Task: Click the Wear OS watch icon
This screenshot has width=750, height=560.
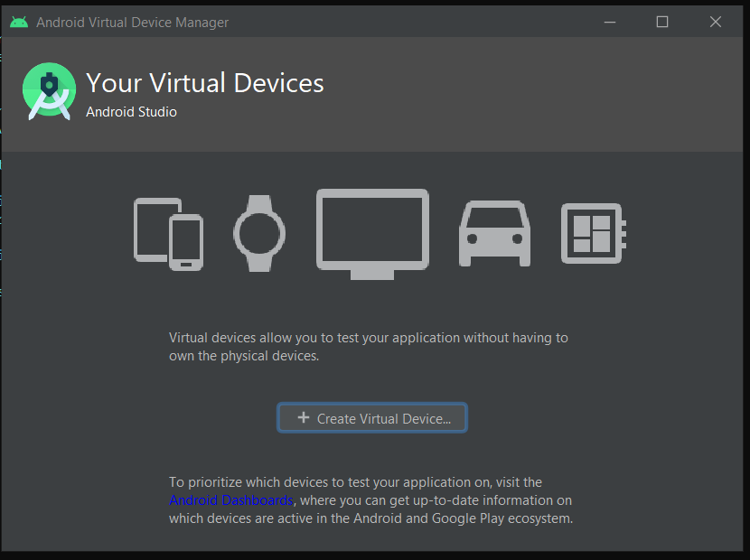Action: 259,233
